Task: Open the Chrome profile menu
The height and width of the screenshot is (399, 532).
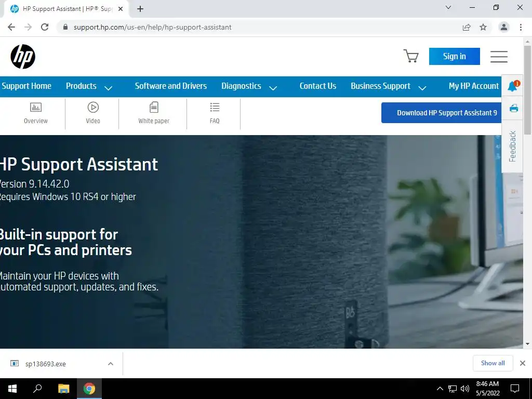Action: pyautogui.click(x=504, y=27)
